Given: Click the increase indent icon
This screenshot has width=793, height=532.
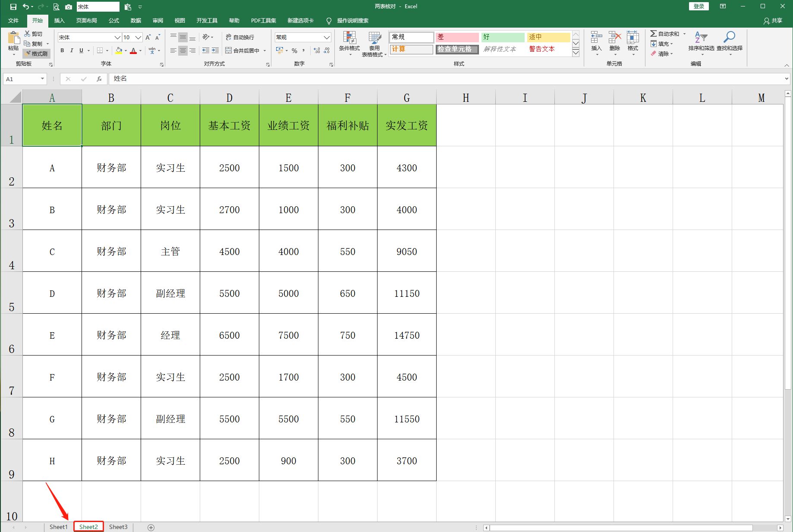Looking at the screenshot, I should [x=215, y=50].
